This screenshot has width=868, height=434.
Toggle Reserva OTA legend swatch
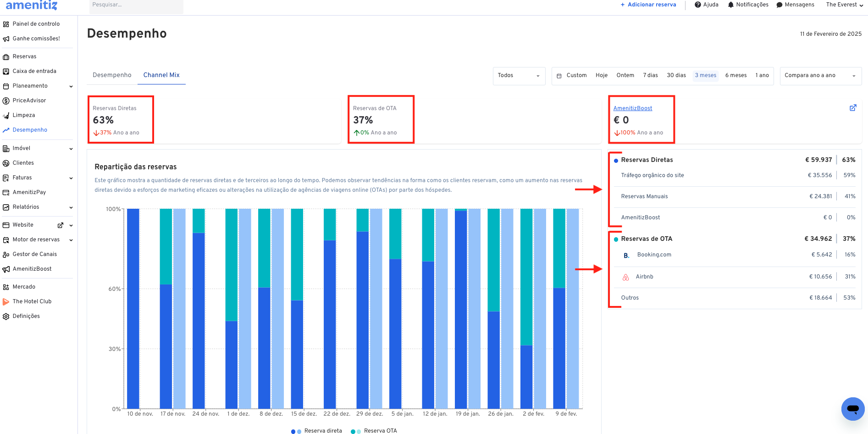[356, 431]
